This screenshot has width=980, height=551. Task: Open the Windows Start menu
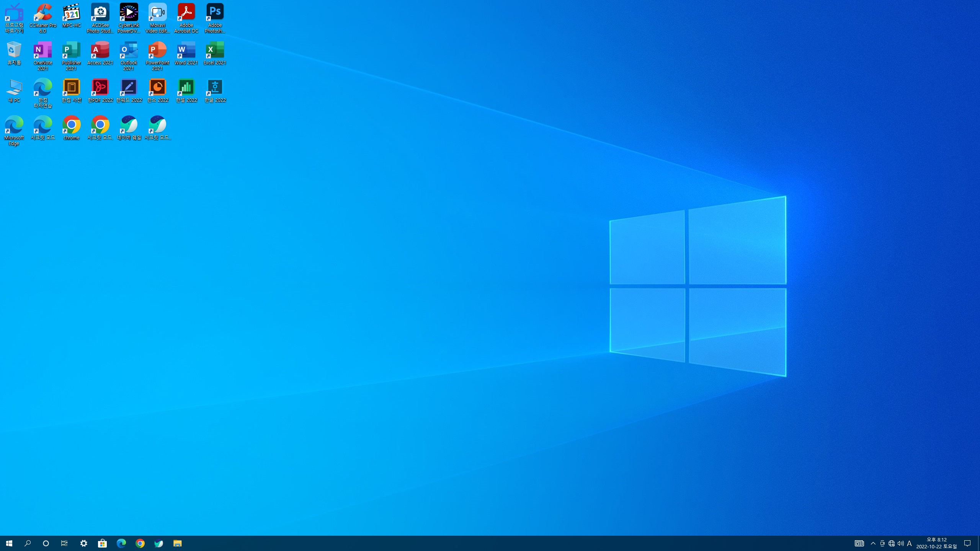click(x=9, y=543)
